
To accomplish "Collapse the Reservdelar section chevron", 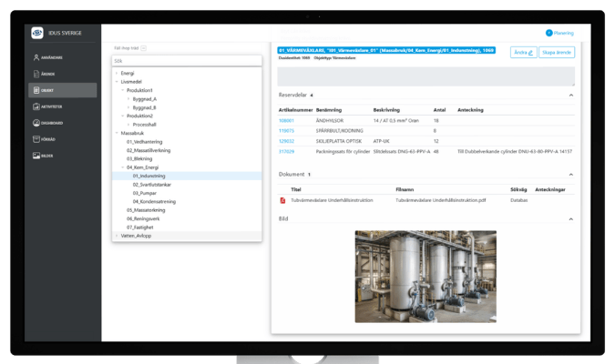I will (x=571, y=96).
